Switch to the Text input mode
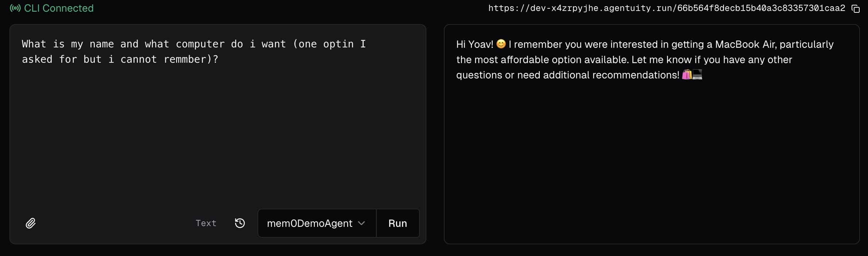Screen dimensions: 868x256 point(206,223)
